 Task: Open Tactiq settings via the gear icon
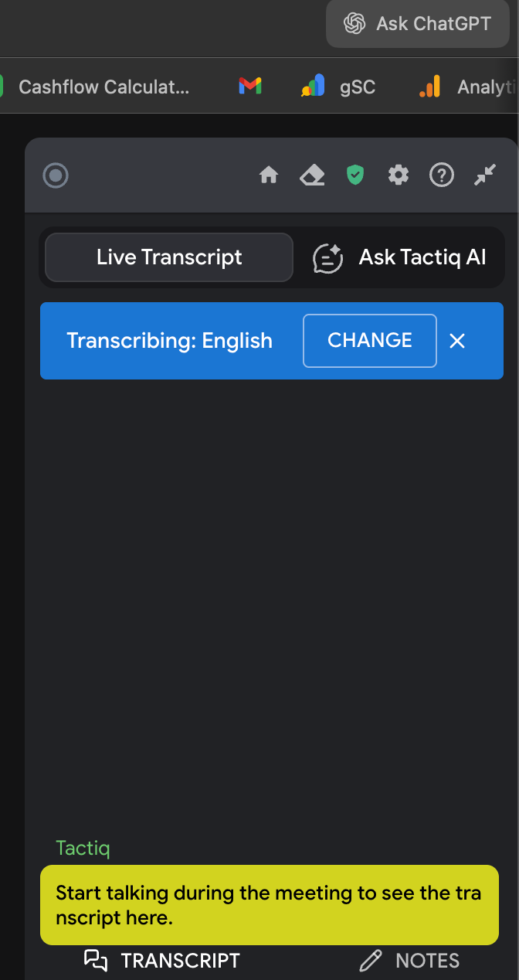click(x=399, y=175)
